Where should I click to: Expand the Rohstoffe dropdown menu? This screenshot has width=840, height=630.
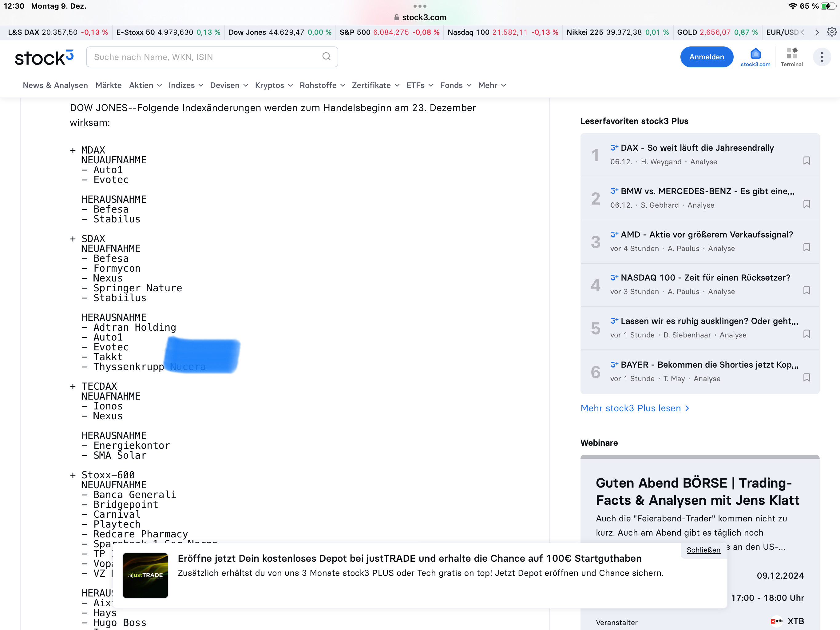pyautogui.click(x=323, y=86)
